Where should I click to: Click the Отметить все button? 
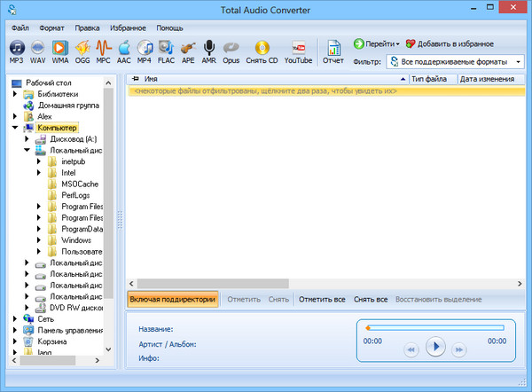tap(321, 300)
